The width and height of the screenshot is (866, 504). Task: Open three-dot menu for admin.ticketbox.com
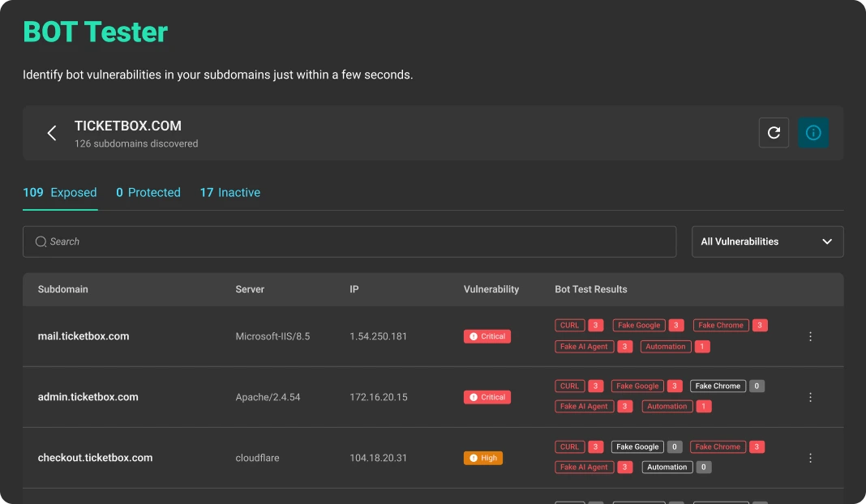point(810,397)
